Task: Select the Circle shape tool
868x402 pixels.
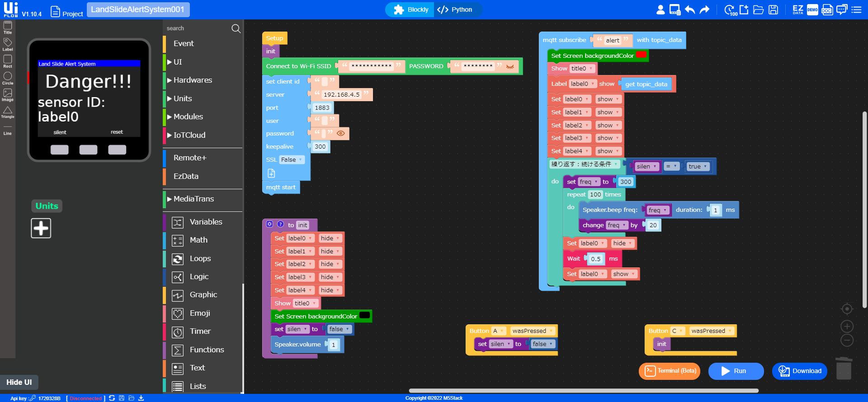Action: [8, 78]
